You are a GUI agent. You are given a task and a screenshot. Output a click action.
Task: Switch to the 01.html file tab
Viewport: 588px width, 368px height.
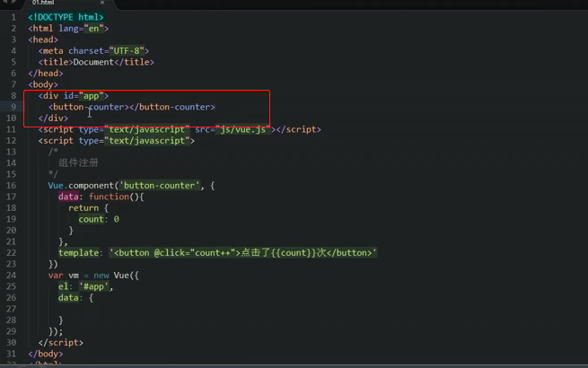tap(43, 3)
